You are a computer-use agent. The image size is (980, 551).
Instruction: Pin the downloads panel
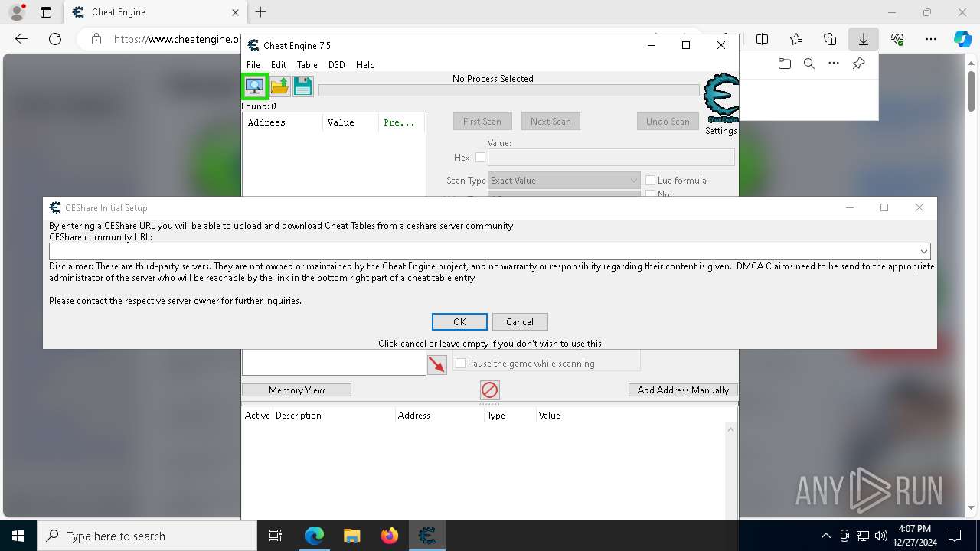pyautogui.click(x=858, y=64)
